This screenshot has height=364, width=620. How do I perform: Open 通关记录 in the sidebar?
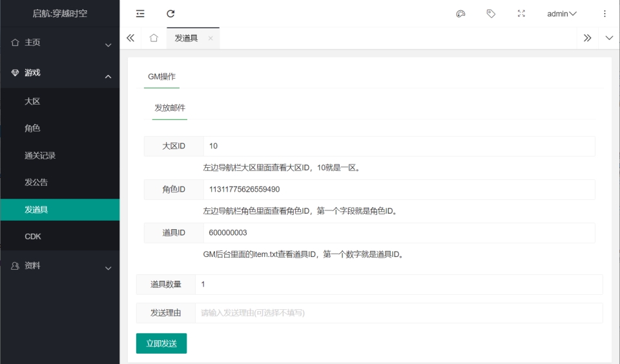pos(40,156)
